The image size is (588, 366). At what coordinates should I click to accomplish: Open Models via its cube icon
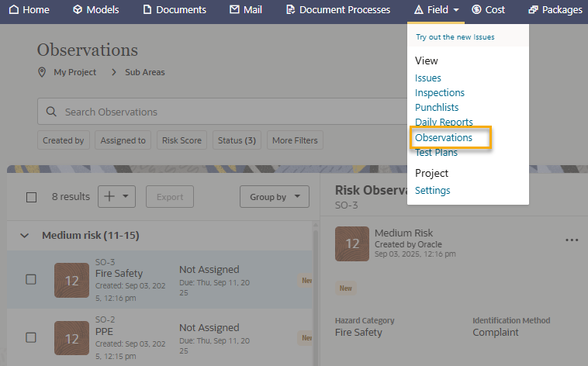78,10
